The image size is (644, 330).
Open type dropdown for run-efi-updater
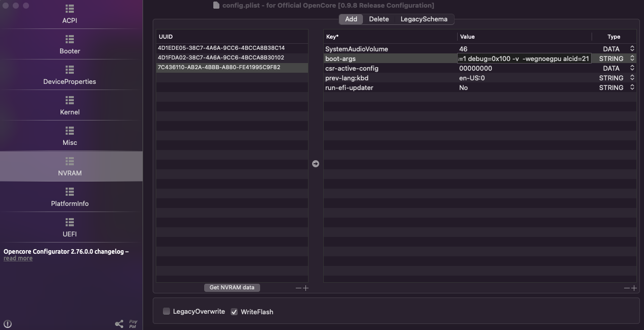(632, 87)
